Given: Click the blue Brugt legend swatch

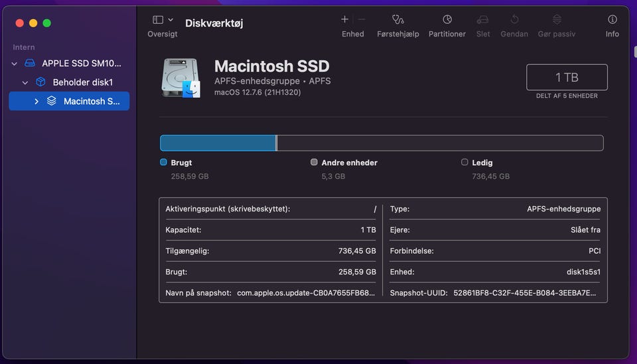Looking at the screenshot, I should (x=163, y=162).
